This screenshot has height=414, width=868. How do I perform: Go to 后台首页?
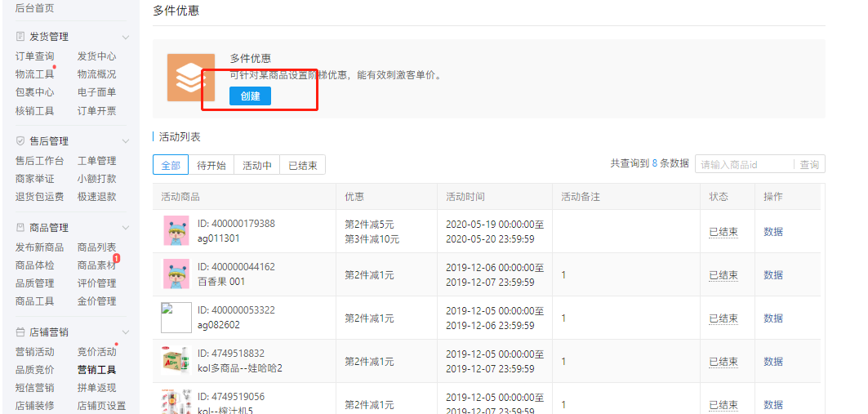[35, 7]
